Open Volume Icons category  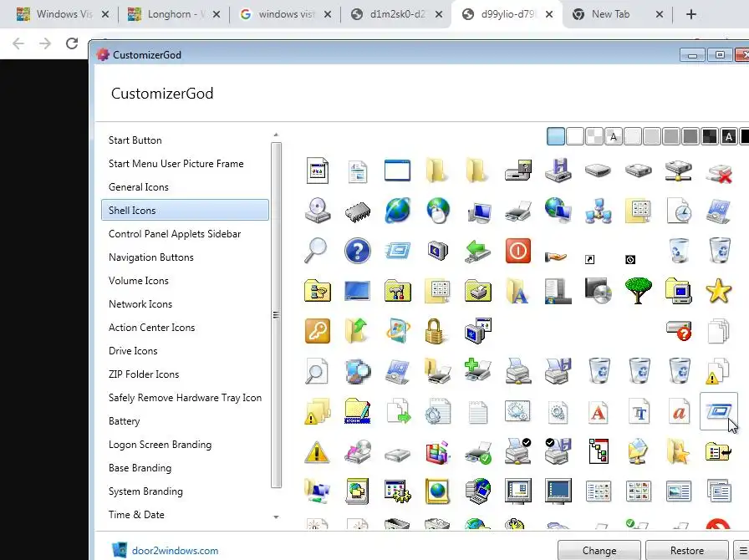(139, 281)
